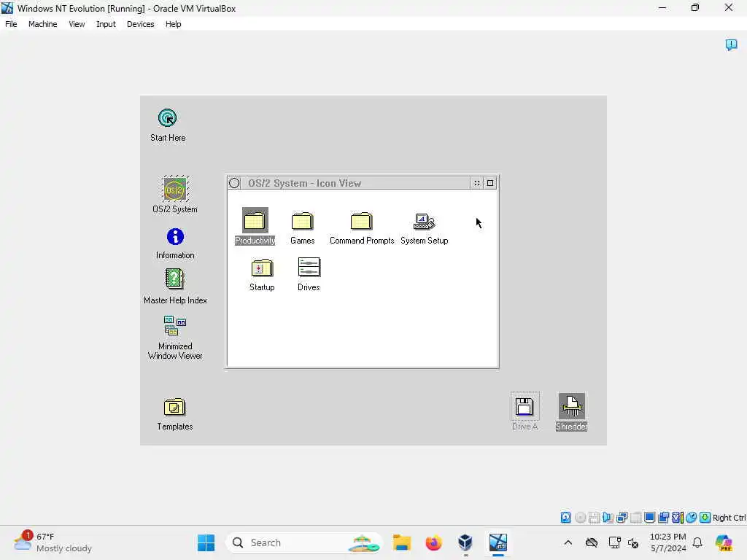Open the Devices menu
747x560 pixels.
141,24
